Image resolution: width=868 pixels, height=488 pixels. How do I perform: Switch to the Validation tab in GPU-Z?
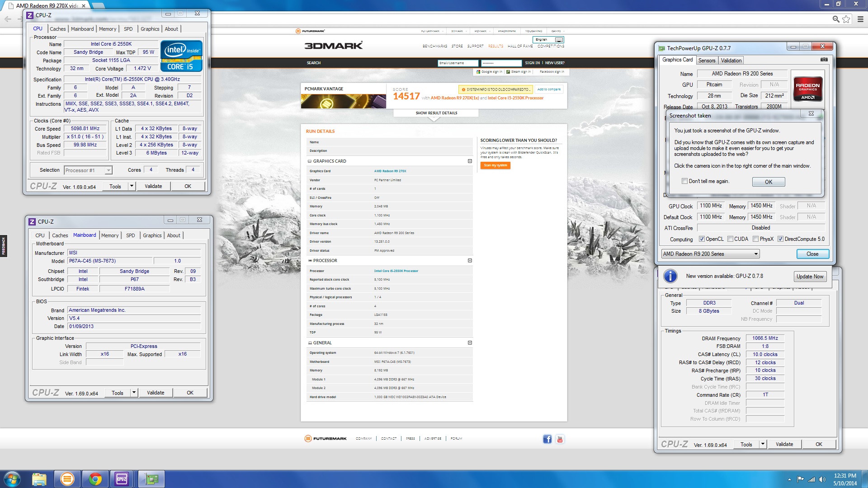[731, 61]
